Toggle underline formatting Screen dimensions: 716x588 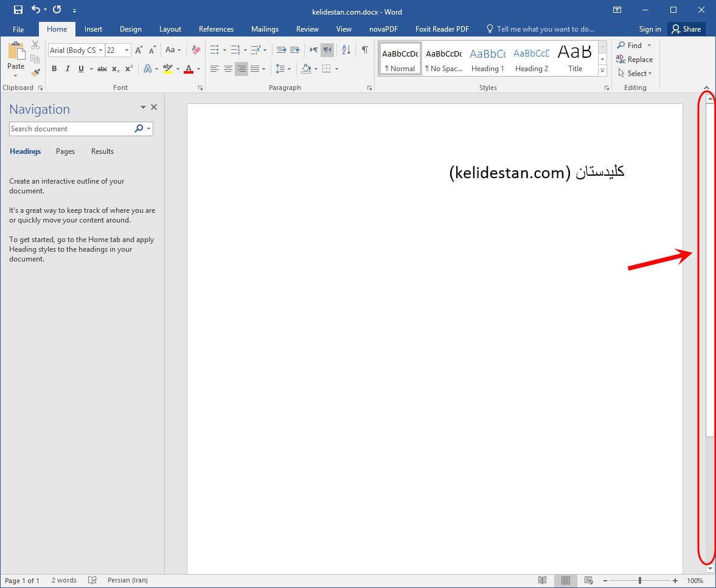81,69
